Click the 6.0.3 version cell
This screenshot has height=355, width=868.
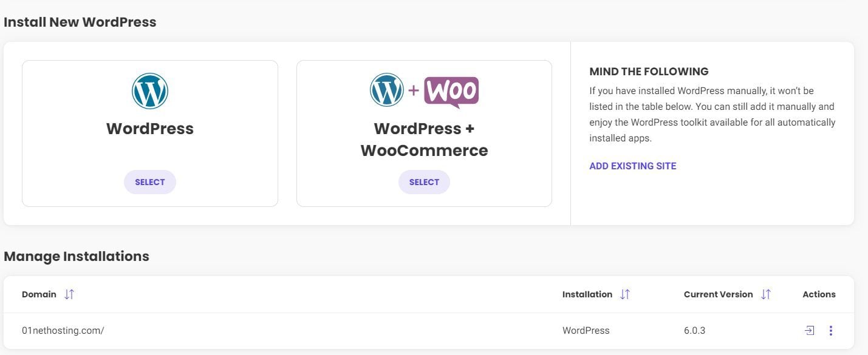coord(695,331)
